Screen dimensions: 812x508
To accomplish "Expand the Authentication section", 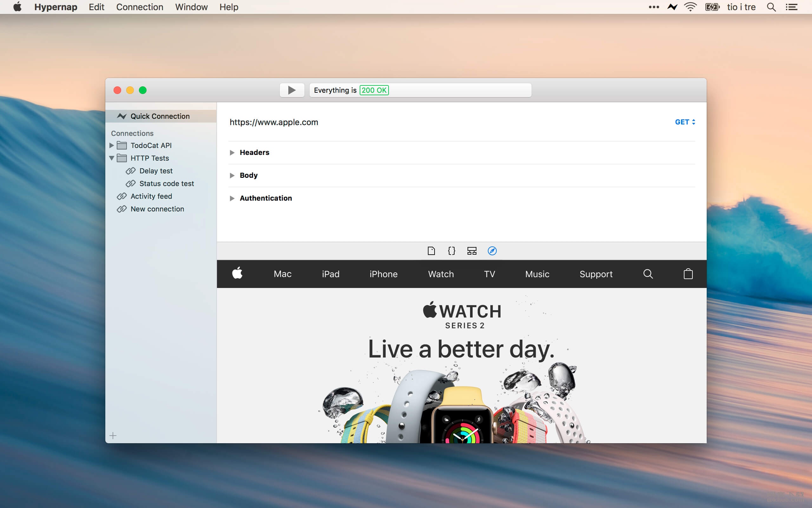I will pos(232,198).
